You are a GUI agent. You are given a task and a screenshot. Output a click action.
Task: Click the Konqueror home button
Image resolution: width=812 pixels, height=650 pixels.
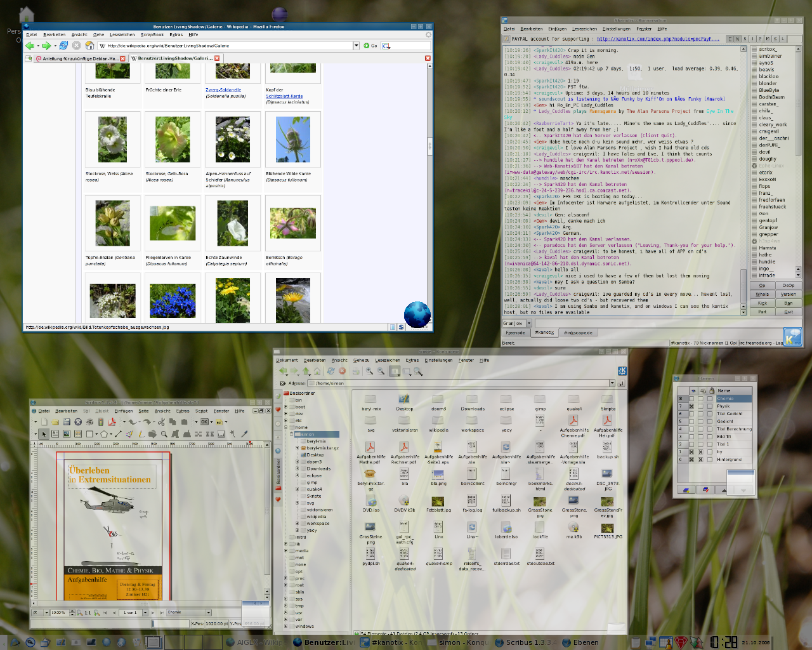(317, 371)
